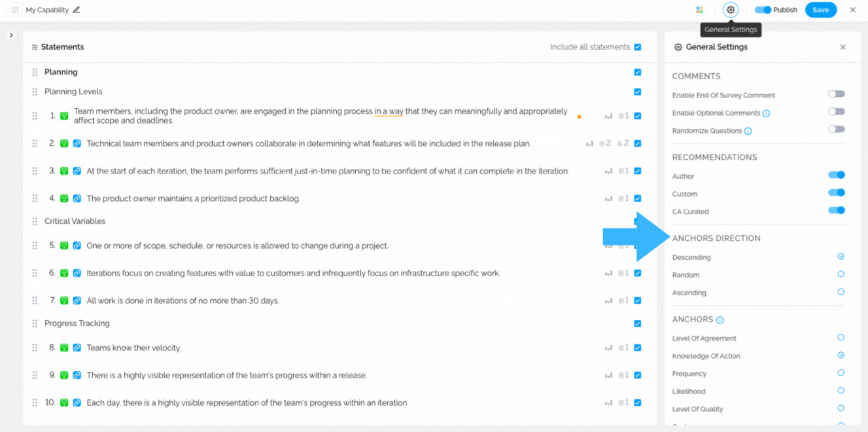The image size is (868, 432).
Task: Click the drag handle for statement 7
Action: [x=35, y=300]
